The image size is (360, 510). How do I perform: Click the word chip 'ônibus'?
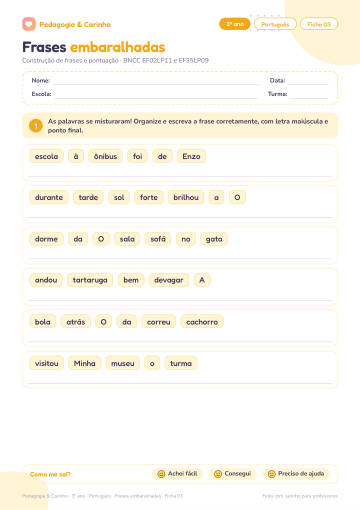coord(105,156)
